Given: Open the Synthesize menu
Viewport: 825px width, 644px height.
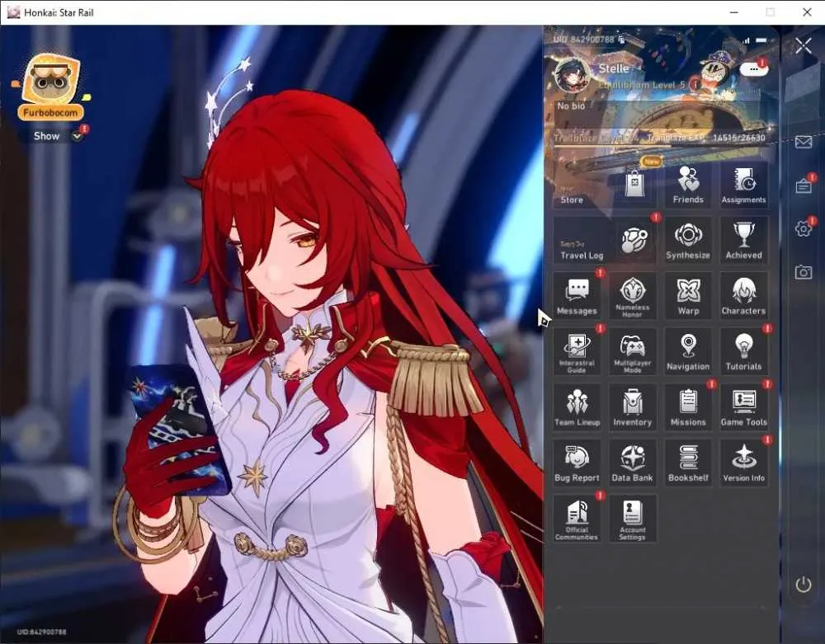Looking at the screenshot, I should click(x=688, y=241).
